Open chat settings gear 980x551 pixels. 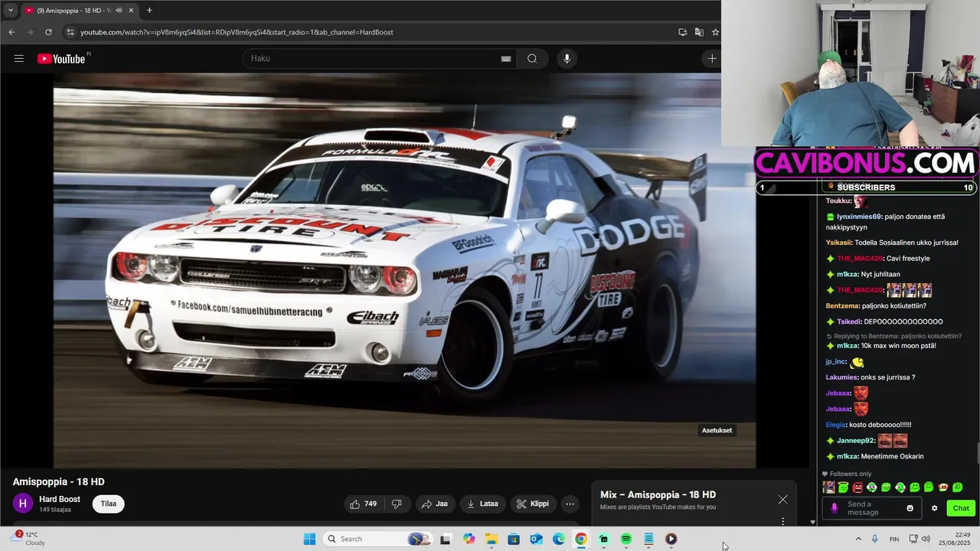pos(934,508)
